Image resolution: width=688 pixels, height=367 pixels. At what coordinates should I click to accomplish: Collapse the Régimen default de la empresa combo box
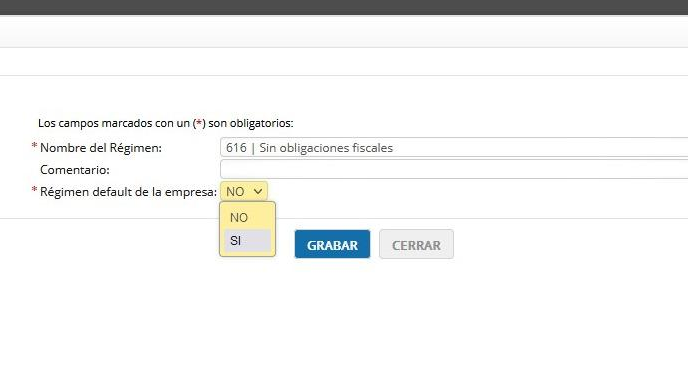click(x=244, y=191)
